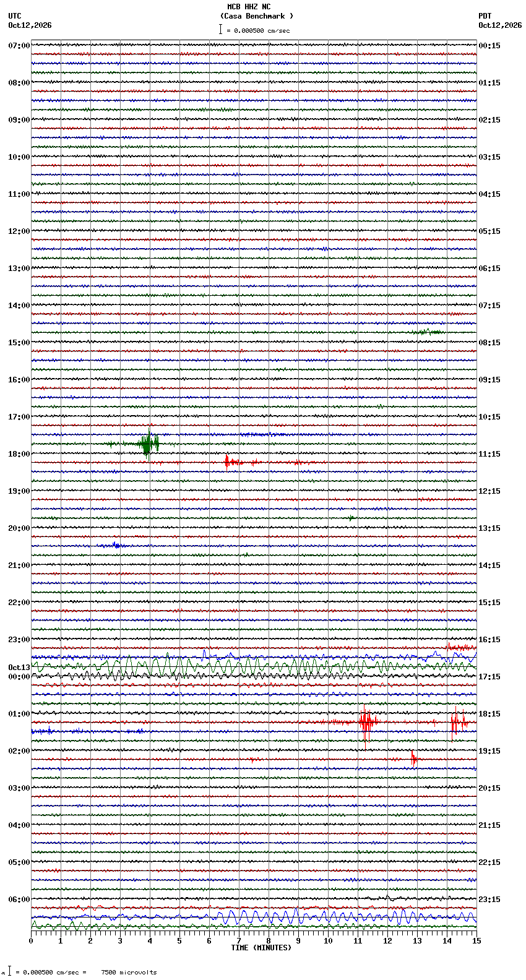The width and height of the screenshot is (526, 980).
Task: Click the 06:00 UTC time label
Action: [19, 900]
